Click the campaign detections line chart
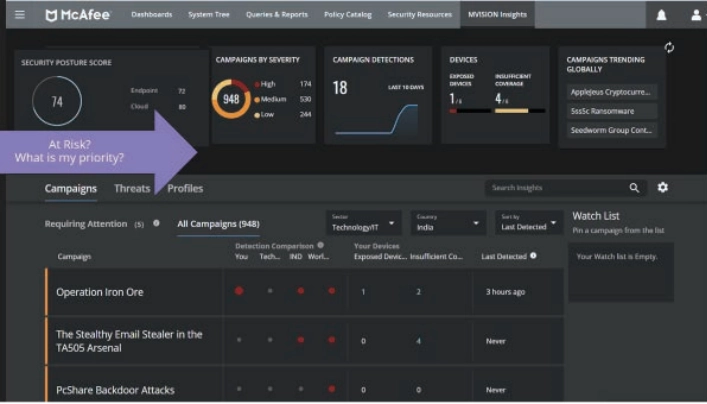Image resolution: width=707 pixels, height=404 pixels. 376,119
